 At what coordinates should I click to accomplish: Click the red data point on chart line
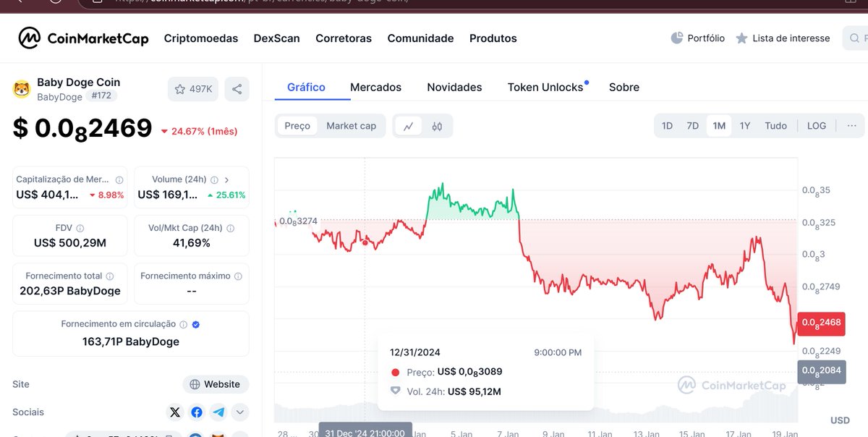tap(365, 243)
